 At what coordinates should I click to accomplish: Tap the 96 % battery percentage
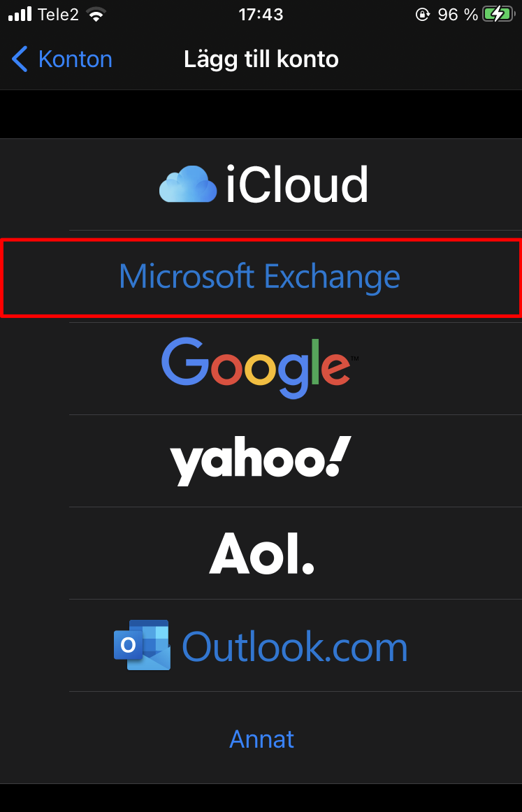[458, 15]
